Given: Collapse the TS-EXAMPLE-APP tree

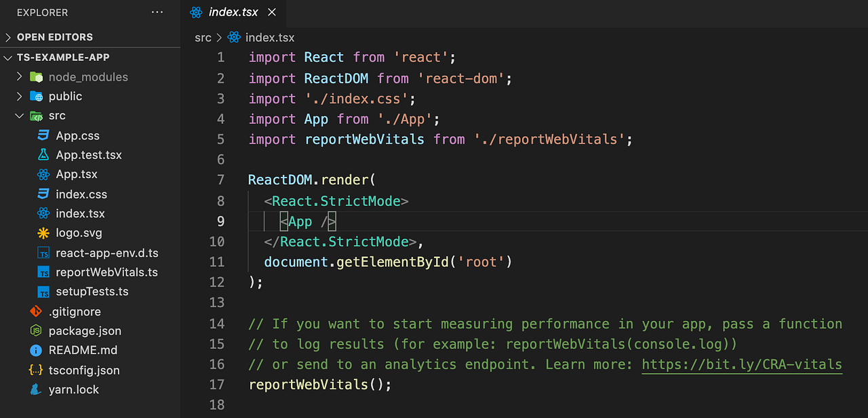Looking at the screenshot, I should [x=8, y=58].
